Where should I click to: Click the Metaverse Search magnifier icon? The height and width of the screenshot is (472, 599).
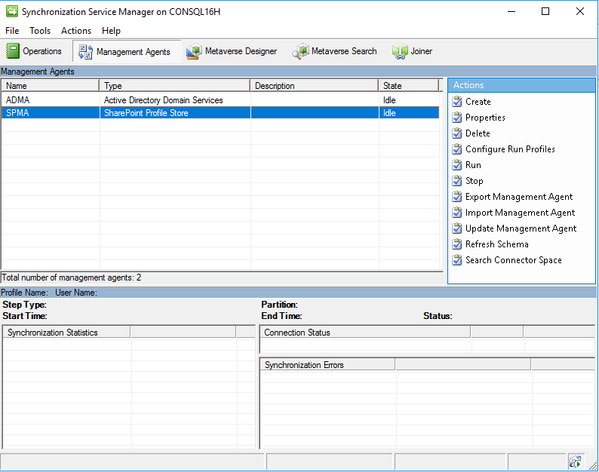300,51
